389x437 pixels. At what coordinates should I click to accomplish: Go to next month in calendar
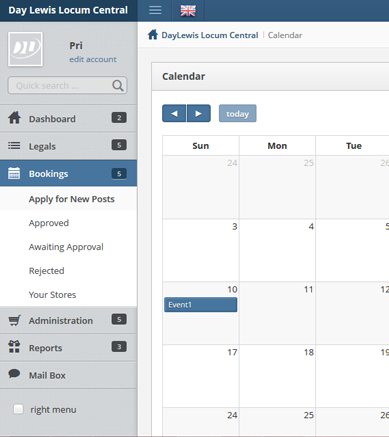(x=199, y=113)
